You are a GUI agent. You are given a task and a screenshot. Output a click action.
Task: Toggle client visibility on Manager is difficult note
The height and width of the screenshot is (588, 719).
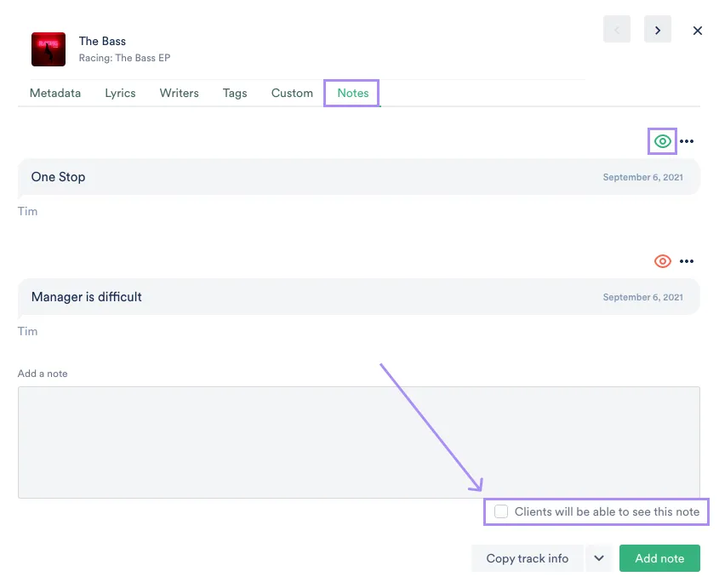pos(663,261)
